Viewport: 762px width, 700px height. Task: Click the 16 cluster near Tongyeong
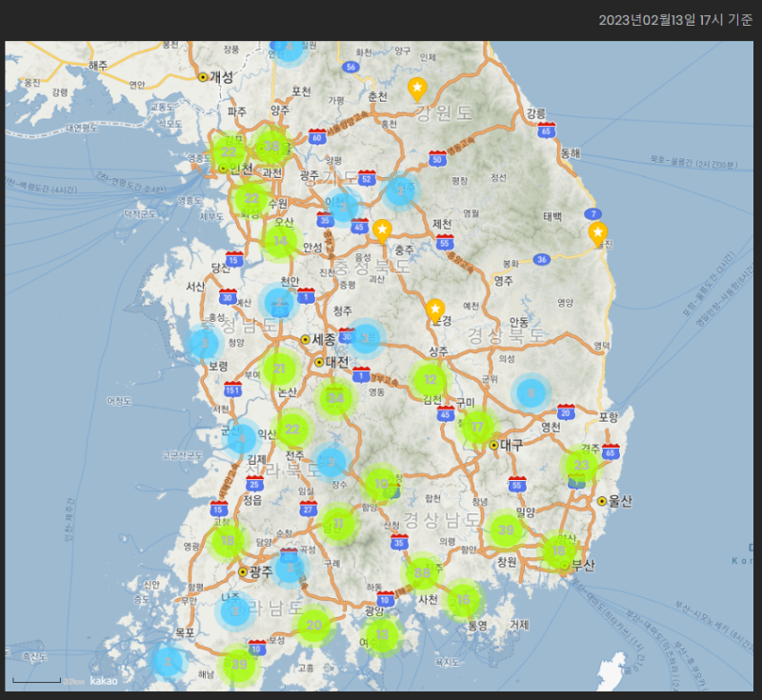[x=464, y=600]
